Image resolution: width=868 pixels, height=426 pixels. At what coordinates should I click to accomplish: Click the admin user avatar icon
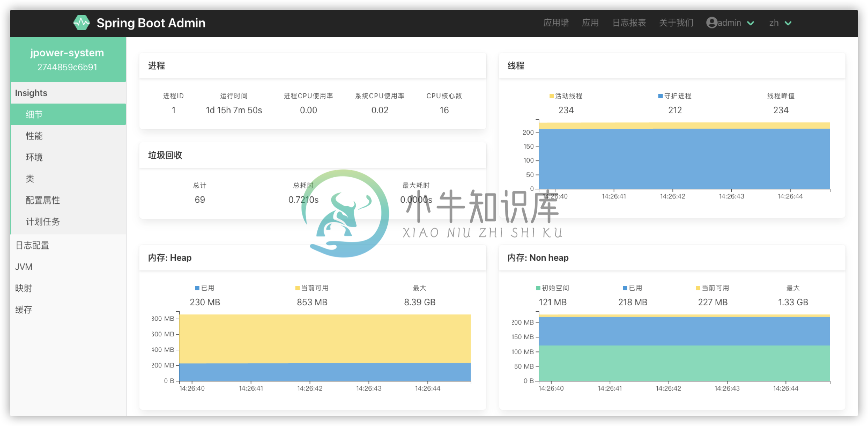tap(711, 23)
